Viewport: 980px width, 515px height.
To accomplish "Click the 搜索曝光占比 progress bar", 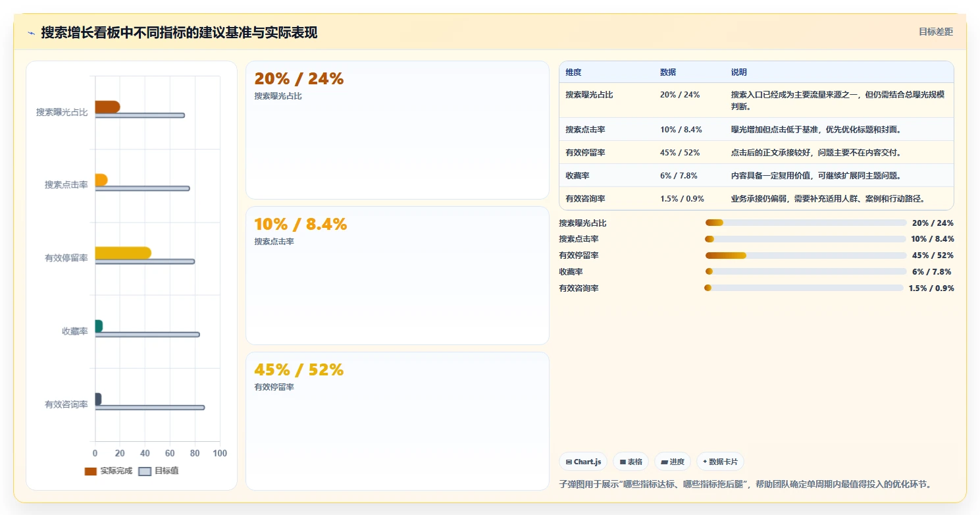I will point(806,223).
